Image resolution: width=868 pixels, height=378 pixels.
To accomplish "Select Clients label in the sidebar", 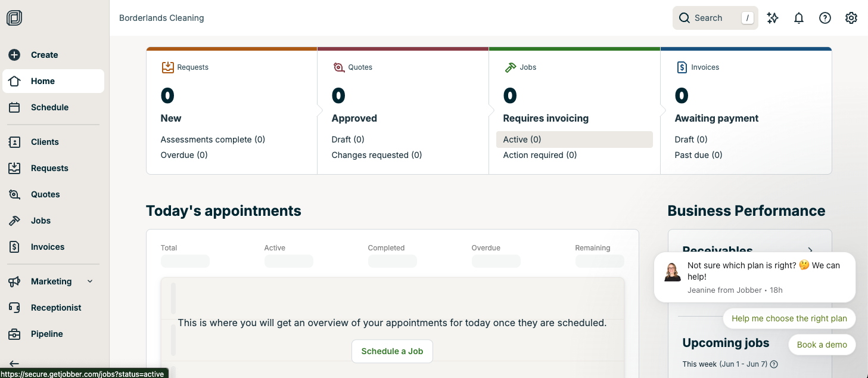I will coord(45,142).
